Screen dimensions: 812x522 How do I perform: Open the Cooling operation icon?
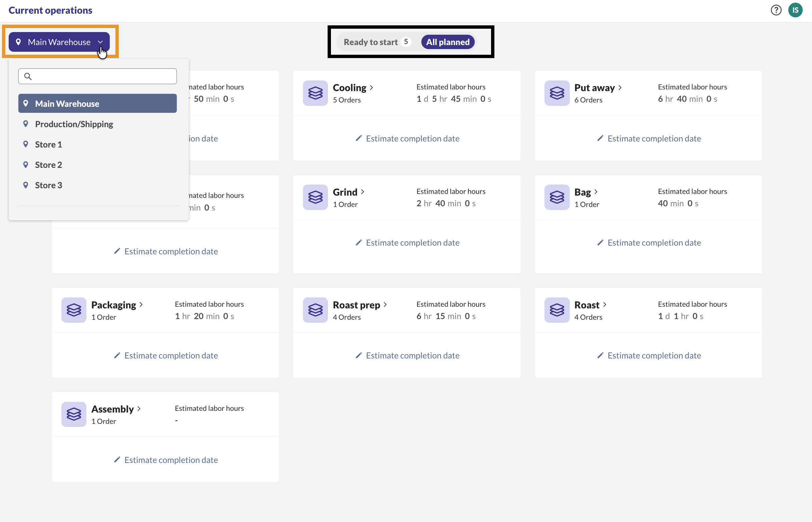pyautogui.click(x=315, y=93)
